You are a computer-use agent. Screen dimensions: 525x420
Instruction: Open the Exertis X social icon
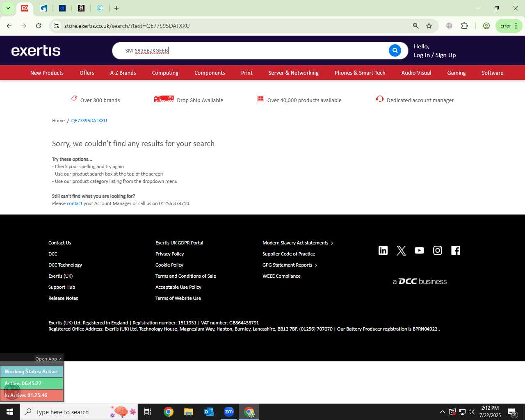tap(401, 251)
